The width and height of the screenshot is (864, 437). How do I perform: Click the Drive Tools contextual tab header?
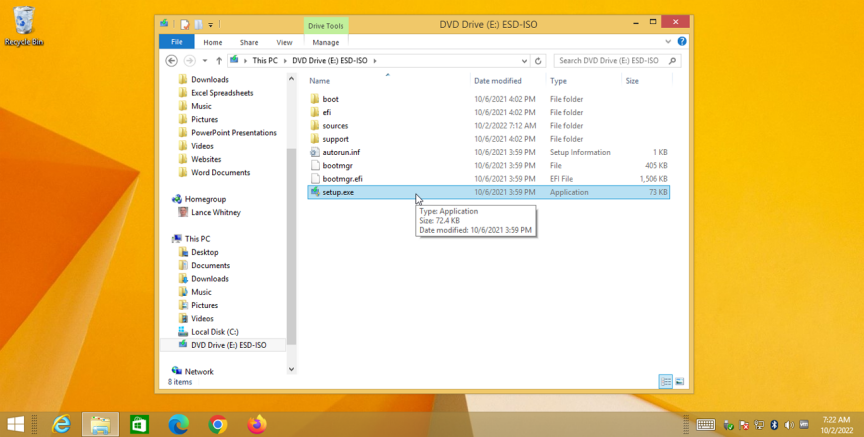[x=326, y=26]
